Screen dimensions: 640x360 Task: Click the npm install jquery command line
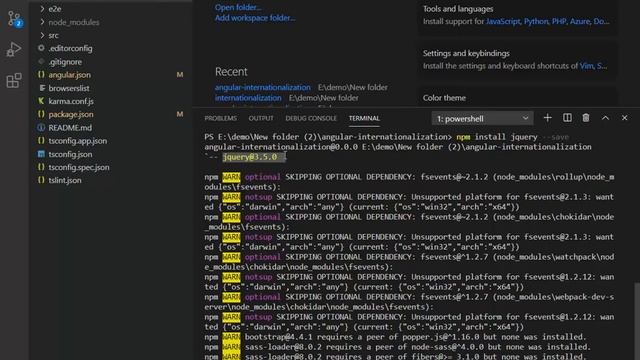tap(497, 137)
